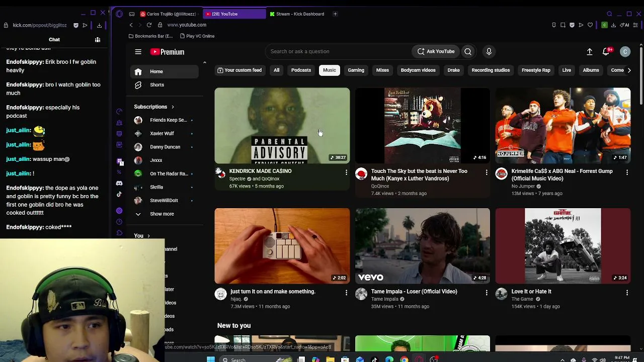
Task: Open File Explorer from the taskbar
Action: click(x=330, y=359)
